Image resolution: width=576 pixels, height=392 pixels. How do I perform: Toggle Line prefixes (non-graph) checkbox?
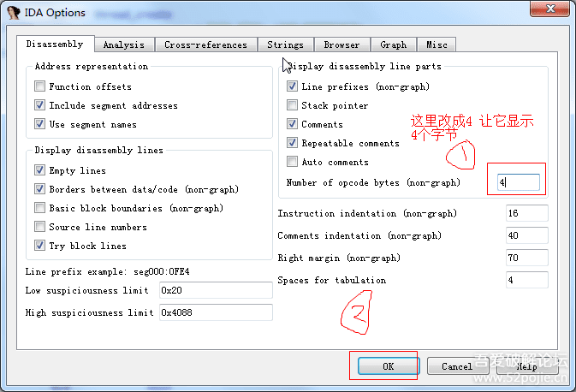click(x=292, y=86)
